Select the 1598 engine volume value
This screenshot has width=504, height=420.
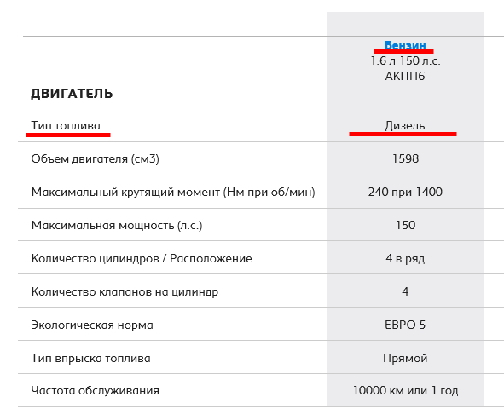point(405,158)
